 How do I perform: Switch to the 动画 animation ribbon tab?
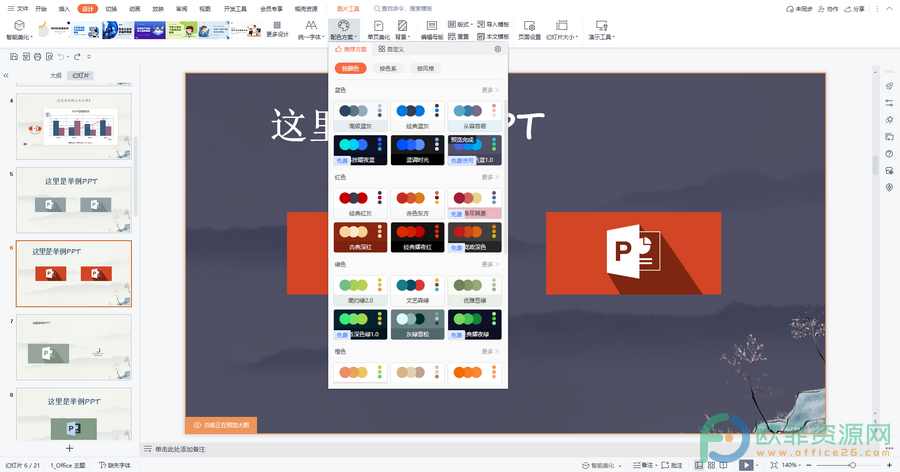click(x=135, y=9)
